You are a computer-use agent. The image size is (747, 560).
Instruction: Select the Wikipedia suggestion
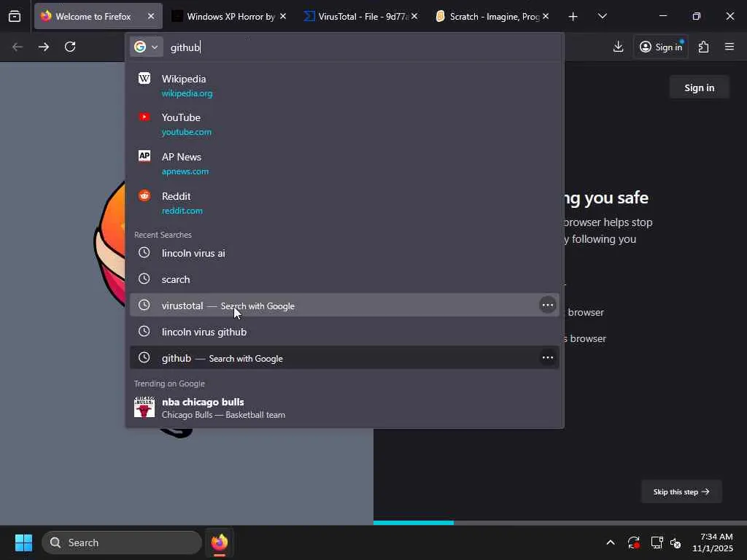pyautogui.click(x=344, y=85)
